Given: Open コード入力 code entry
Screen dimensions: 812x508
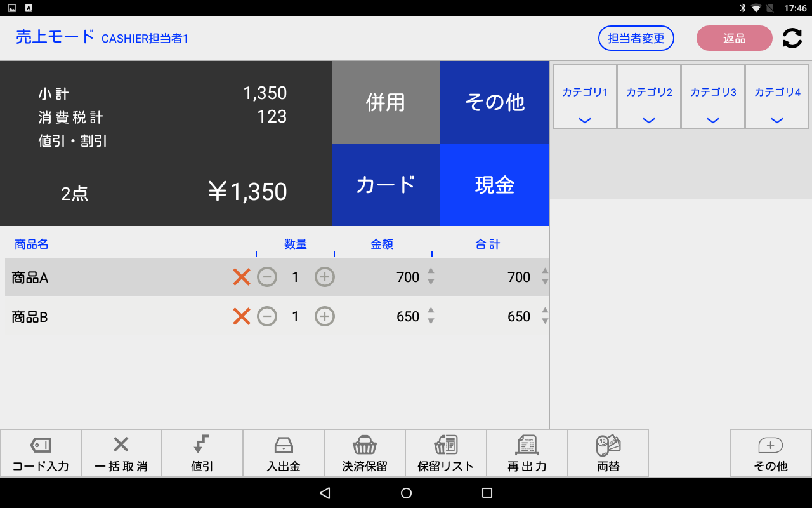Looking at the screenshot, I should 41,453.
